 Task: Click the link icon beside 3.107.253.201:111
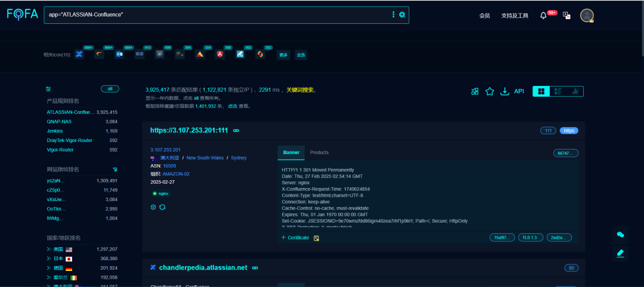[236, 130]
